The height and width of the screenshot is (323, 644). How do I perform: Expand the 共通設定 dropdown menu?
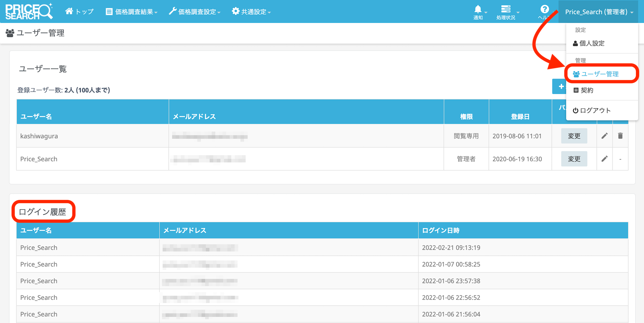coord(251,12)
